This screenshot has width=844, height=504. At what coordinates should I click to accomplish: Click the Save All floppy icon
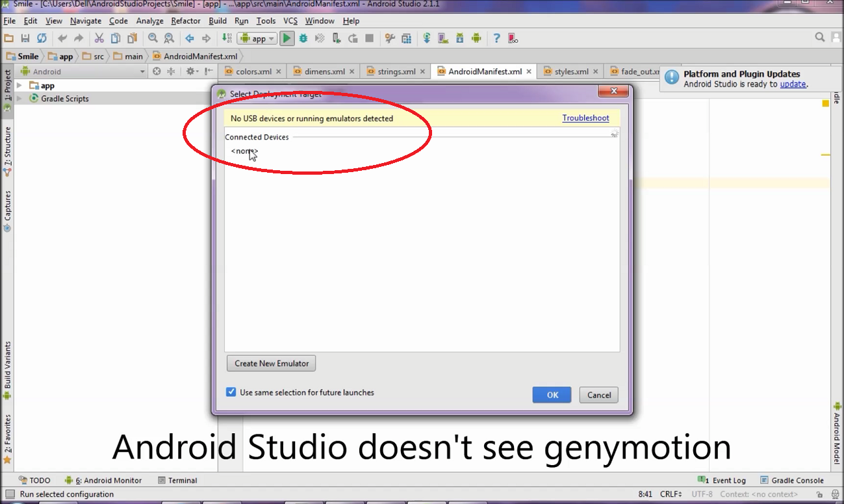pyautogui.click(x=25, y=38)
